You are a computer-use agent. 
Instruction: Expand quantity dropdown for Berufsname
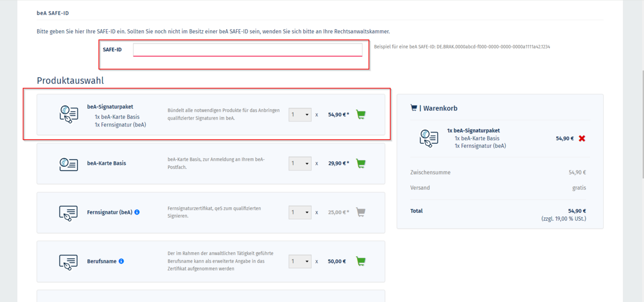tap(300, 261)
